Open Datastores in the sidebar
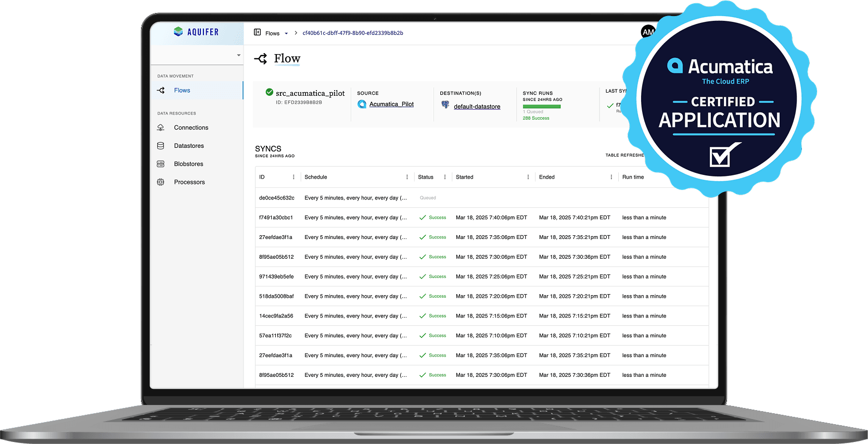868x444 pixels. coord(189,146)
